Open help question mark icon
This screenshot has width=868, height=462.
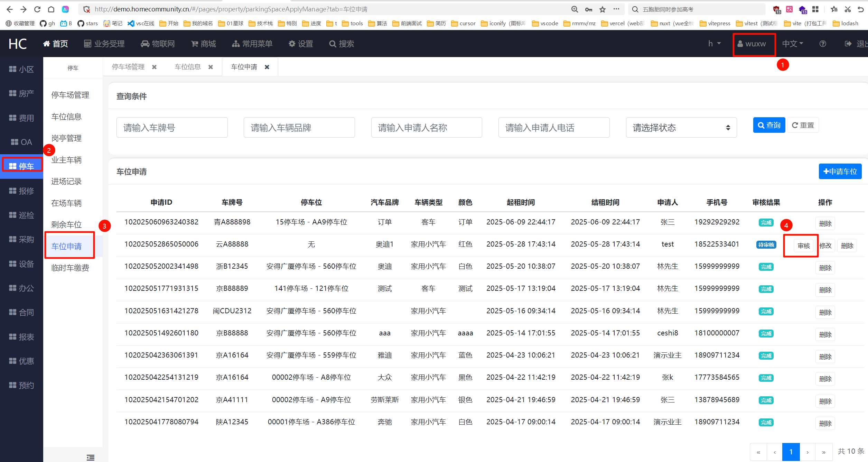click(x=823, y=44)
